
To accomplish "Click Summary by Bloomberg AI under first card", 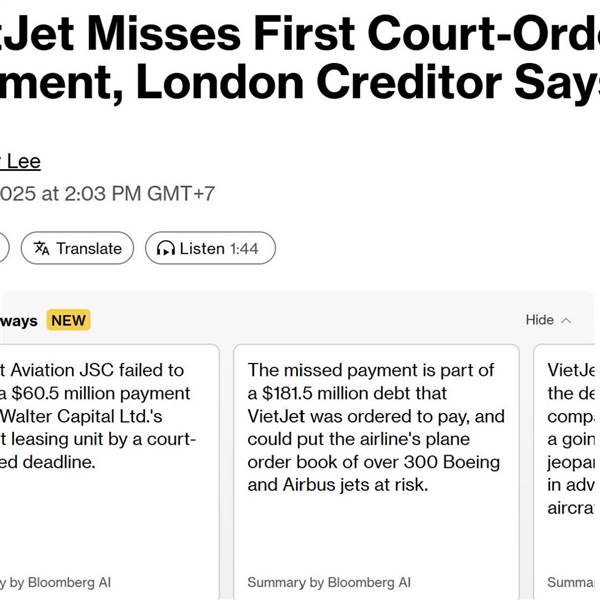I will (x=55, y=582).
